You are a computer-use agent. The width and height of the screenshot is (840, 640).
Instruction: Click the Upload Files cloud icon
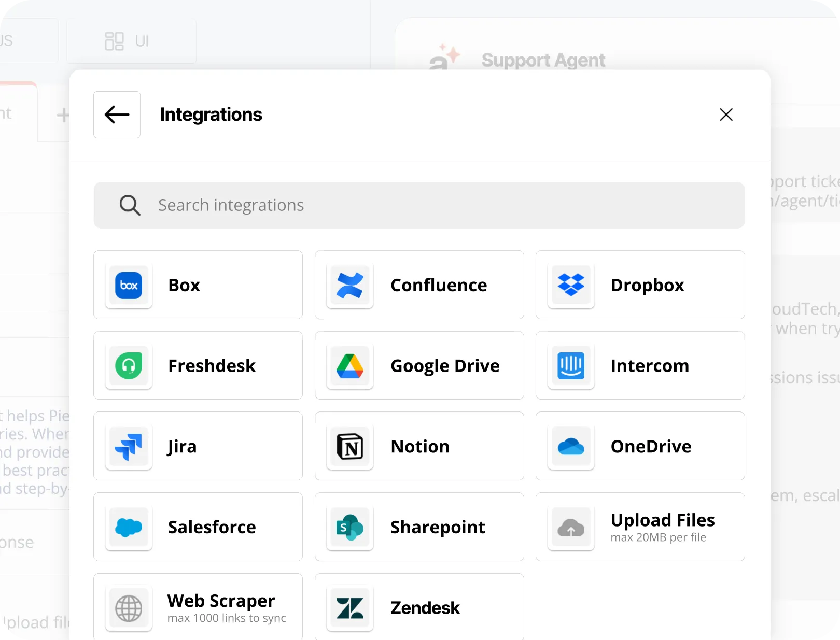(571, 527)
